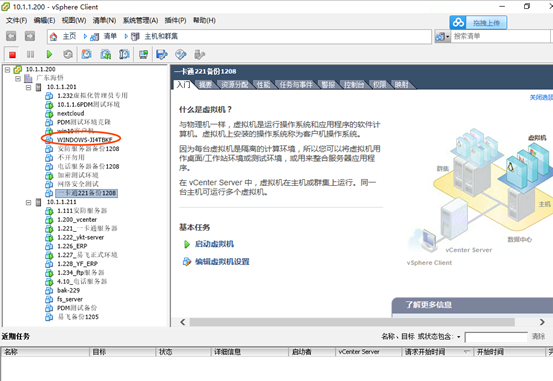This screenshot has width=553, height=381.
Task: Click the cloud upload 拖拽上传 button
Action: pyautogui.click(x=478, y=23)
